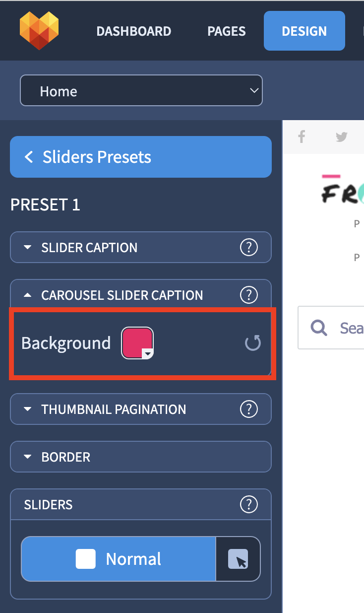This screenshot has width=364, height=613.
Task: Expand the Border section
Action: point(141,457)
